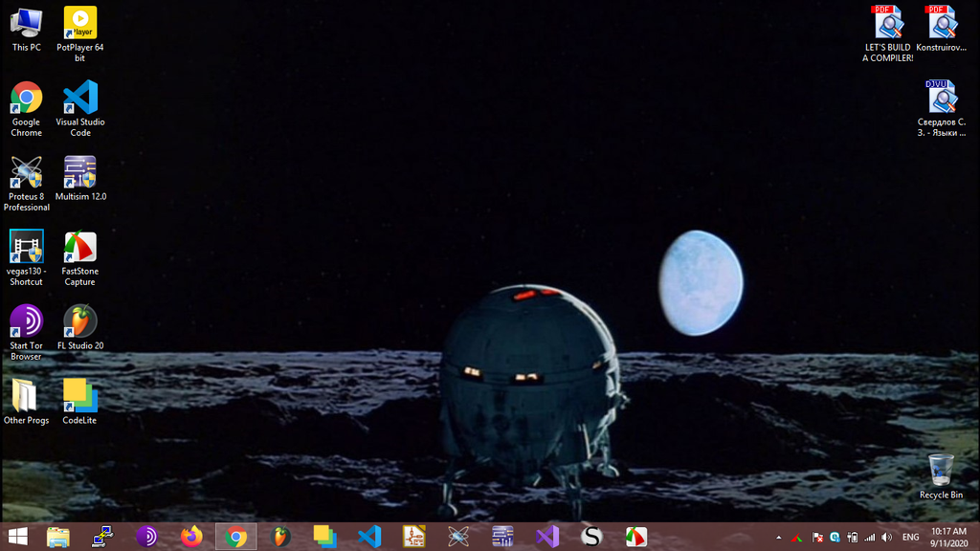The height and width of the screenshot is (551, 980).
Task: Select the Recycle Bin
Action: pos(942,476)
